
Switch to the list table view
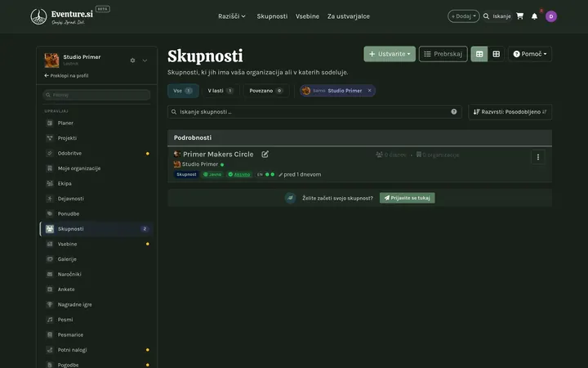pyautogui.click(x=479, y=54)
